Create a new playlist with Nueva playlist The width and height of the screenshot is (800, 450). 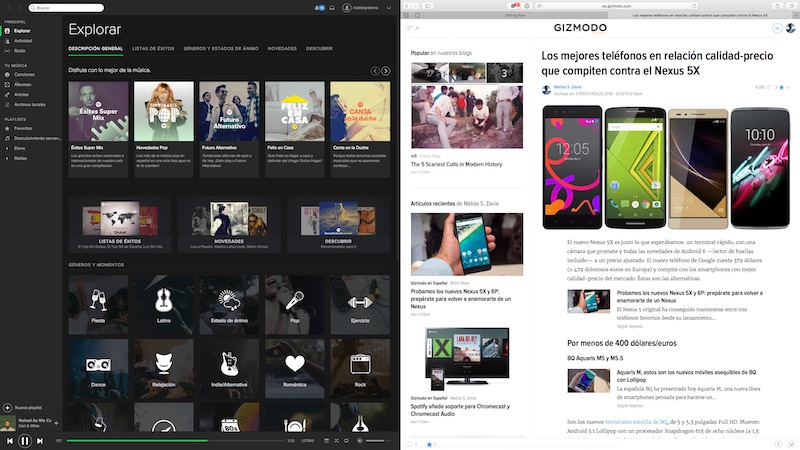click(22, 408)
